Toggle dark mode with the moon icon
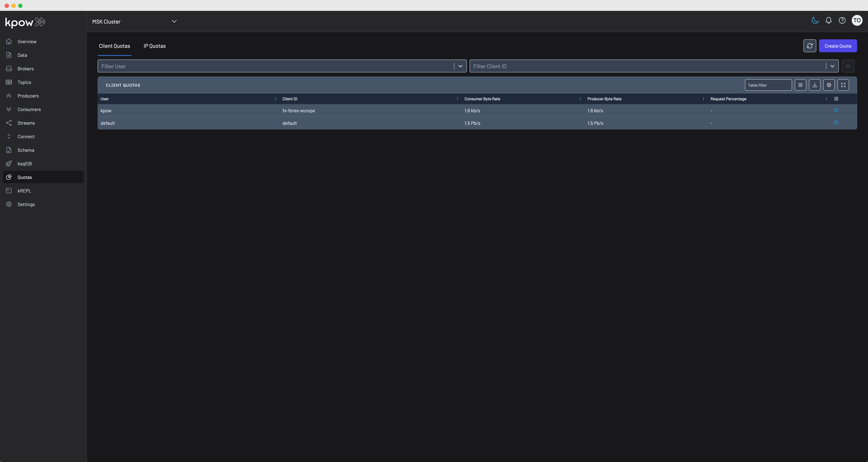 815,20
